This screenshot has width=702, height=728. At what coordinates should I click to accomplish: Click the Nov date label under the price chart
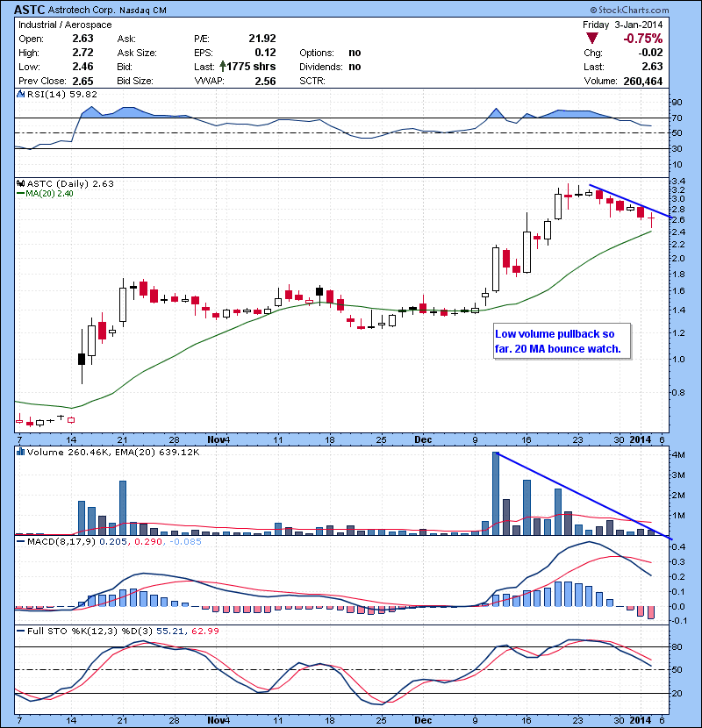pyautogui.click(x=216, y=439)
